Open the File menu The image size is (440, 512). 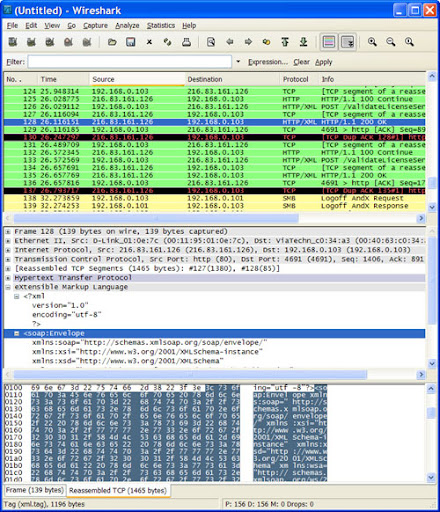[x=12, y=25]
